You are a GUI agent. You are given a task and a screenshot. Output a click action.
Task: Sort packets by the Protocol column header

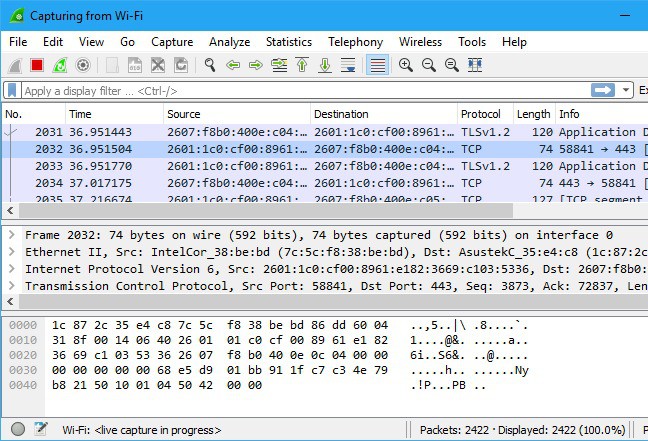pyautogui.click(x=485, y=114)
